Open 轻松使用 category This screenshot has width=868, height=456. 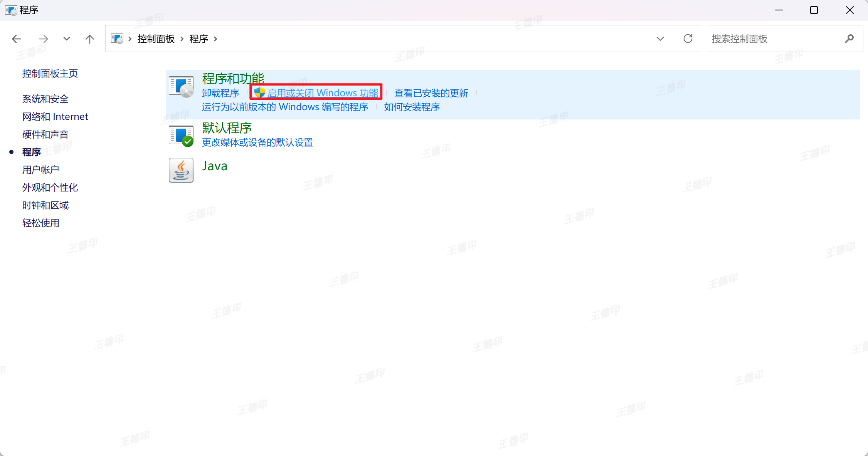pos(41,223)
